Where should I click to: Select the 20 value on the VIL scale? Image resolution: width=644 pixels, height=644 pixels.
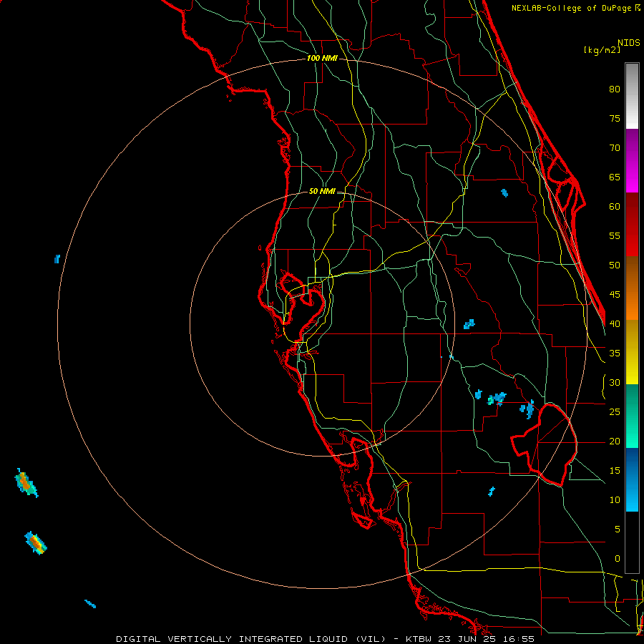tap(615, 441)
